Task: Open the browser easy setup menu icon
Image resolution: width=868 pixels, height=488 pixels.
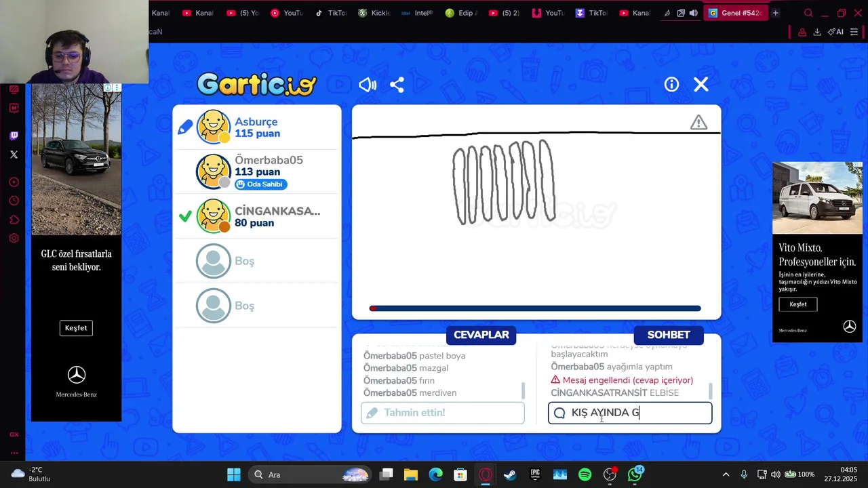Action: (854, 32)
